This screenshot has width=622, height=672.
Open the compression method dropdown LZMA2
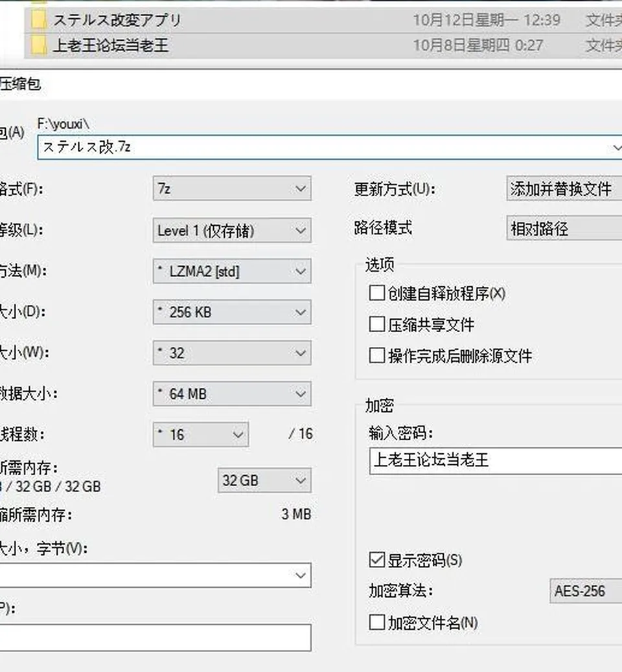(232, 271)
